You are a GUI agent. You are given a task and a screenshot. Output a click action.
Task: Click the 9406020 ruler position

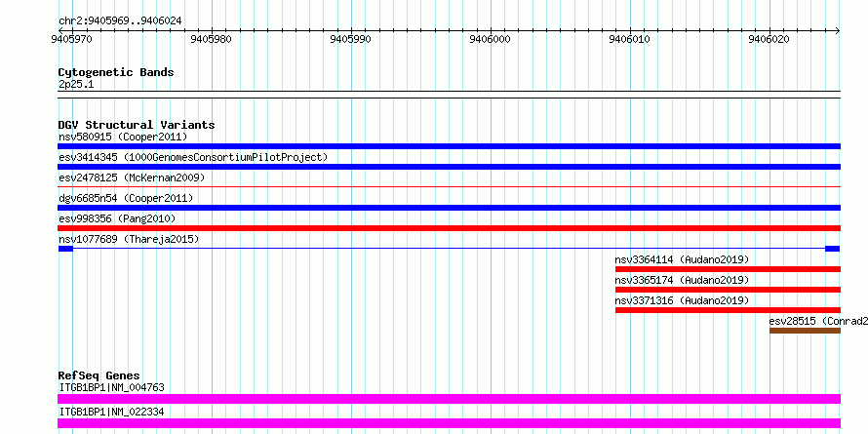pyautogui.click(x=769, y=39)
